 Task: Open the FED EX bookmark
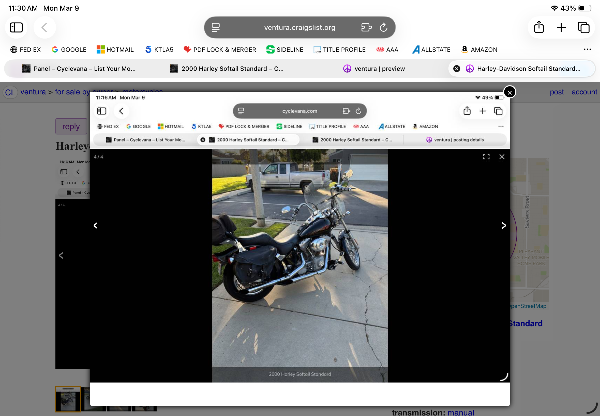(x=27, y=48)
